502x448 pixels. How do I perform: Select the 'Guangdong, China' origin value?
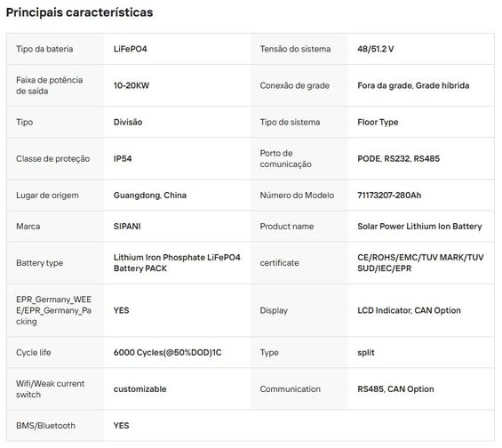[150, 196]
